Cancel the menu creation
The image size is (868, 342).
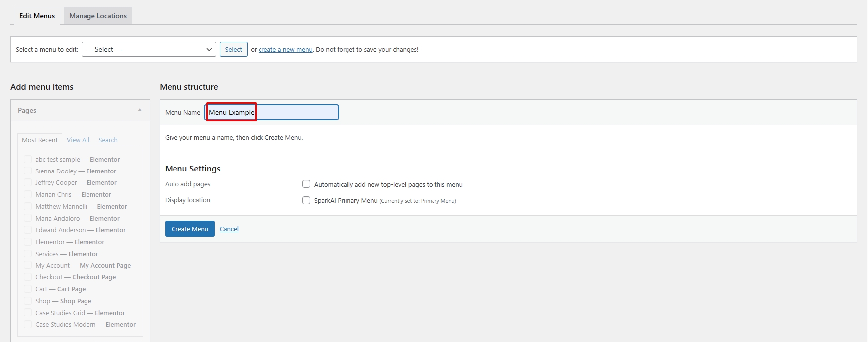click(229, 229)
